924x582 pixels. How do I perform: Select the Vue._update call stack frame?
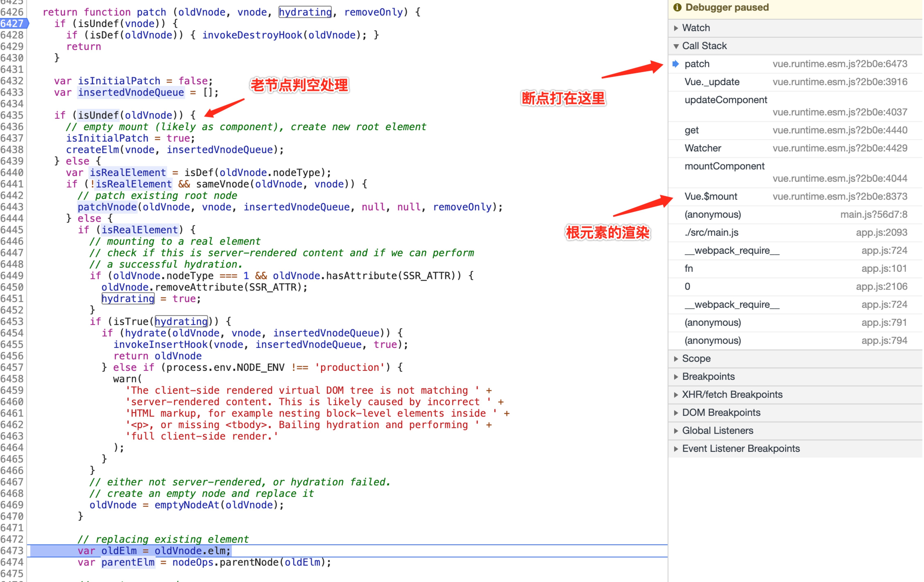(x=712, y=82)
